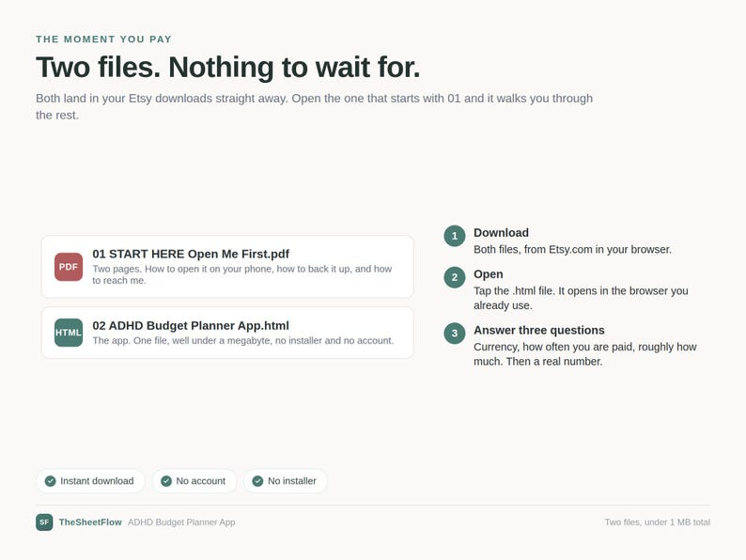Viewport: 746px width, 560px height.
Task: Click the SF logo badge in footer
Action: point(44,521)
